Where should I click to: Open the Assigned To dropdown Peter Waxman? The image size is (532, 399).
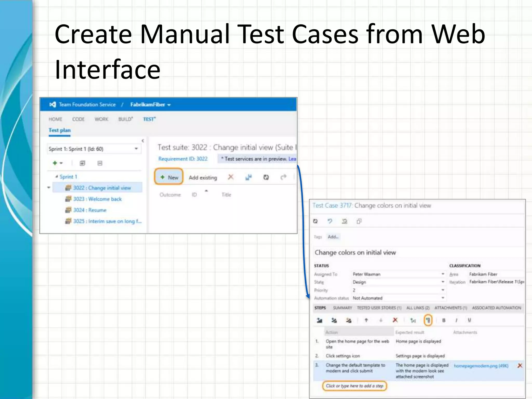coord(398,274)
